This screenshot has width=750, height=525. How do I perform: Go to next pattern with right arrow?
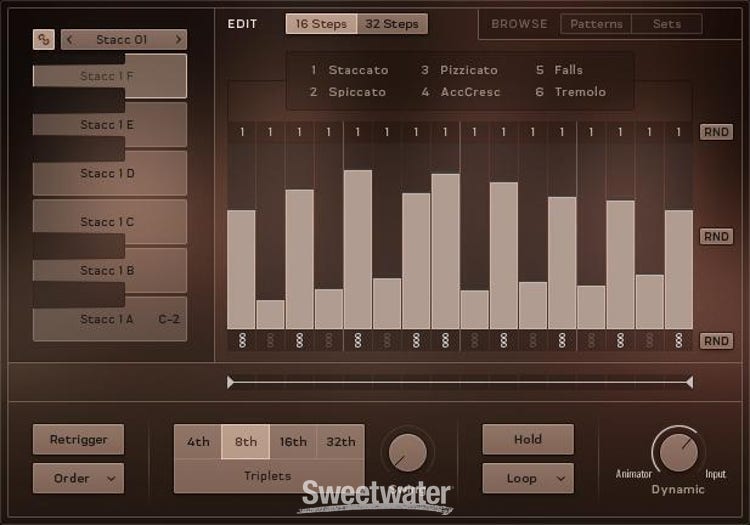[x=179, y=40]
